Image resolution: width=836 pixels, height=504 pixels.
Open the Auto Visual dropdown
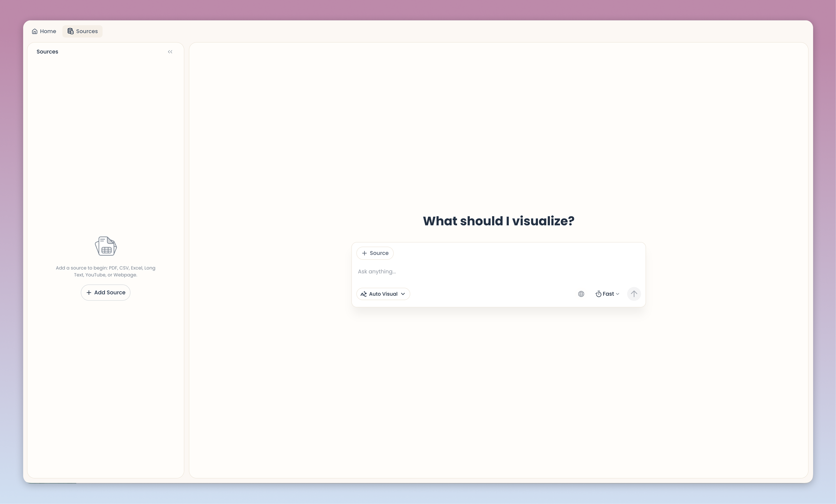[x=404, y=294]
